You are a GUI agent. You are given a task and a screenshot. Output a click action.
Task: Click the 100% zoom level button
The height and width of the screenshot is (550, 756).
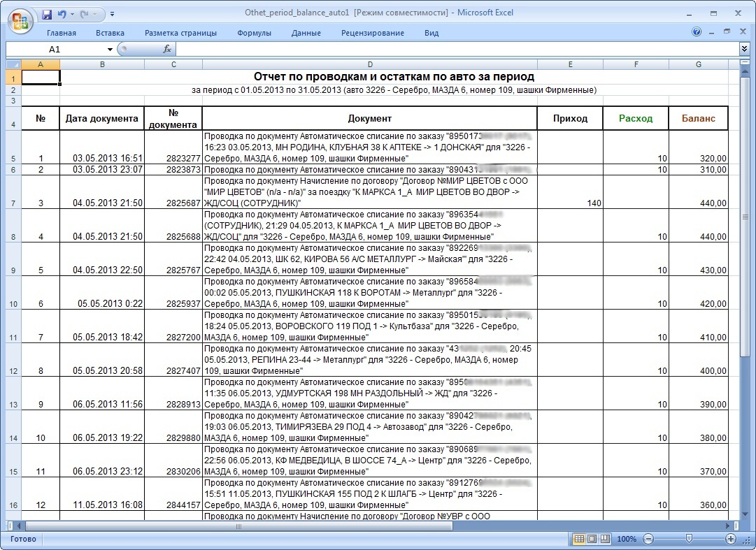tap(627, 539)
